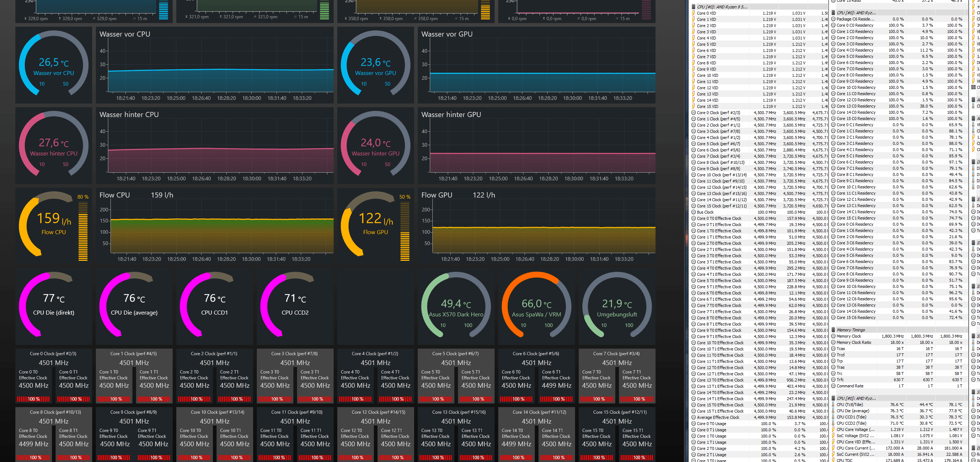Click the CPU CCD1 temperature gauge
Viewport: 980px width, 462px height.
[215, 305]
